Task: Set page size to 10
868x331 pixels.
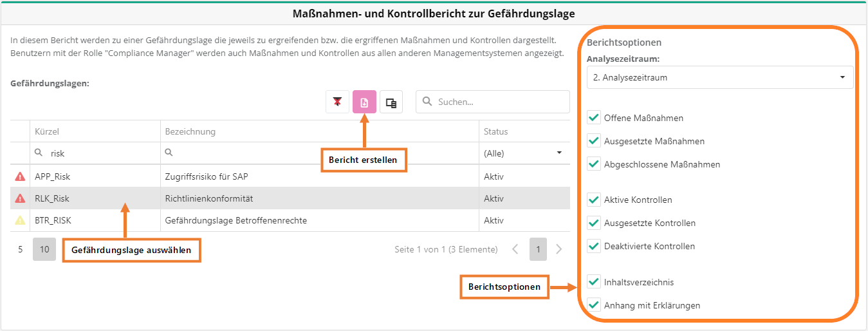Action: (44, 249)
